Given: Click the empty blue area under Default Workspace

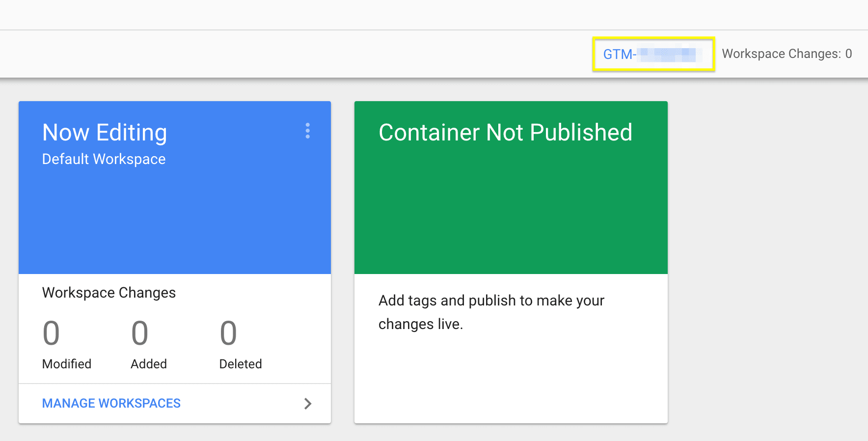Looking at the screenshot, I should [174, 221].
